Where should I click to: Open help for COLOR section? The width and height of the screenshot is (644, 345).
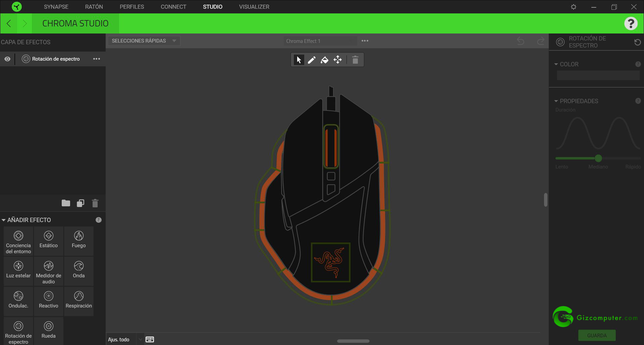click(x=638, y=64)
